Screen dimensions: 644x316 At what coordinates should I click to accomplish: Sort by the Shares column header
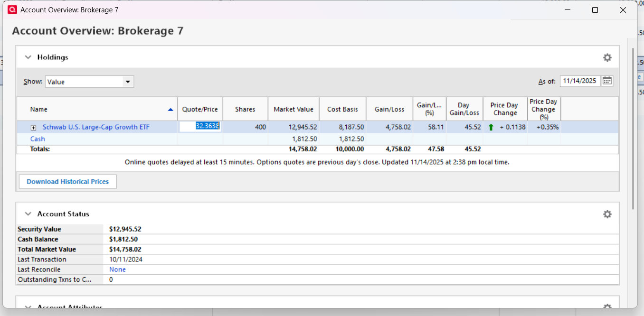tap(245, 110)
